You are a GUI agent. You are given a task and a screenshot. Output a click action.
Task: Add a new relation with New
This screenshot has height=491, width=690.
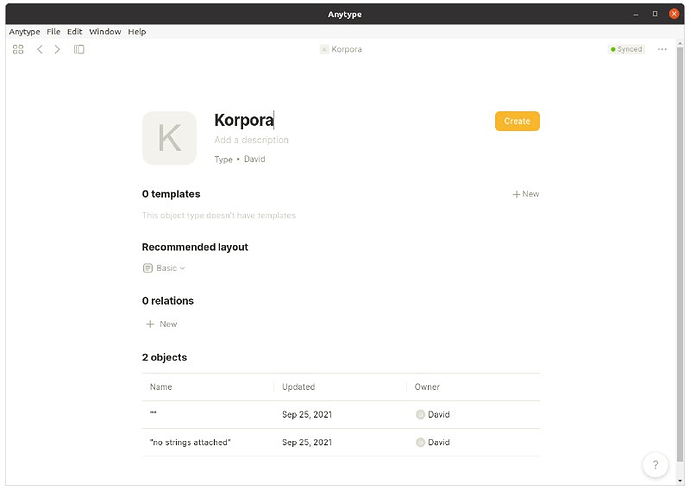coord(161,324)
